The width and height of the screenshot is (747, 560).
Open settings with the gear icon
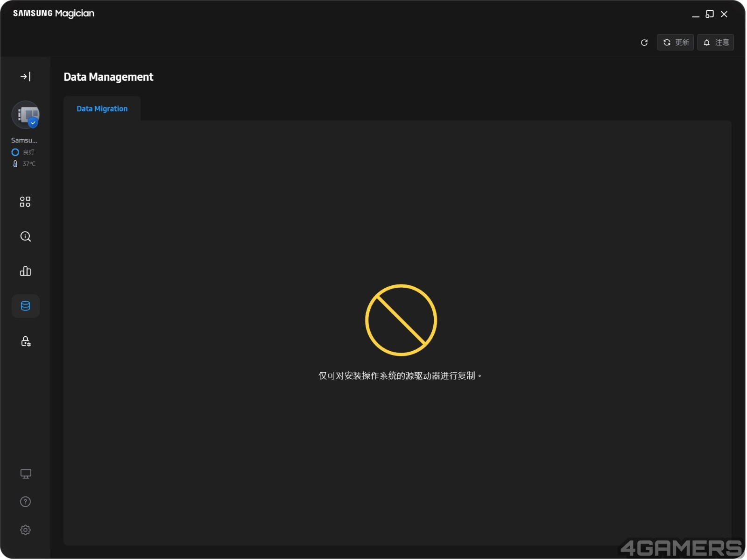pos(25,531)
